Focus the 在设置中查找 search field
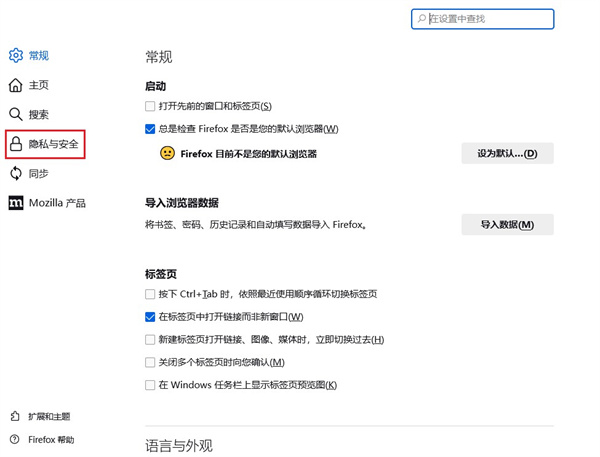The height and width of the screenshot is (457, 600). click(483, 19)
